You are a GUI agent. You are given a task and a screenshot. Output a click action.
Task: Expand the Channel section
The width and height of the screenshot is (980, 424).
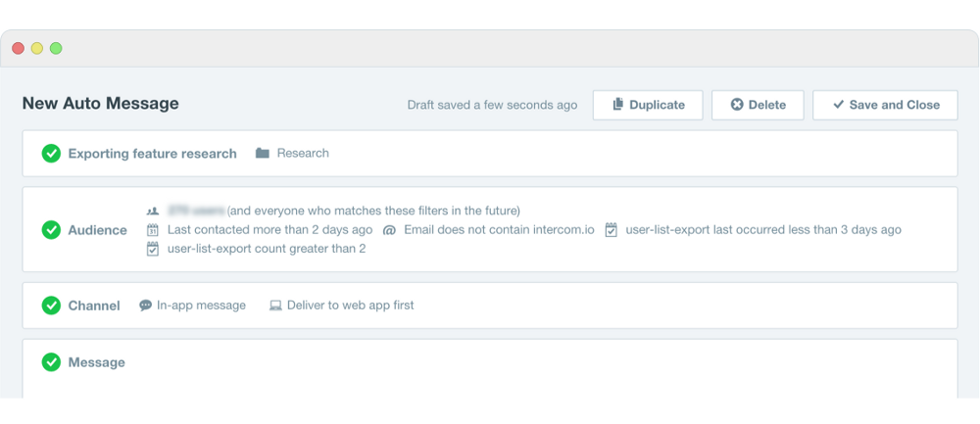pyautogui.click(x=94, y=306)
